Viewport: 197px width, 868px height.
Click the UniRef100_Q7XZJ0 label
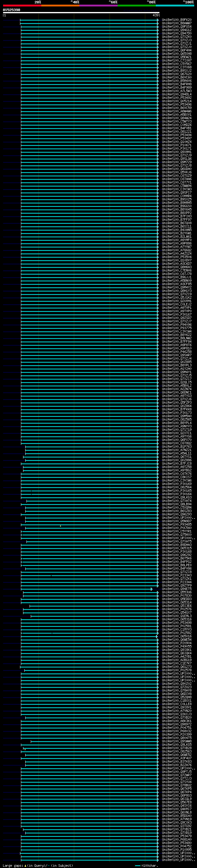(x=177, y=47)
